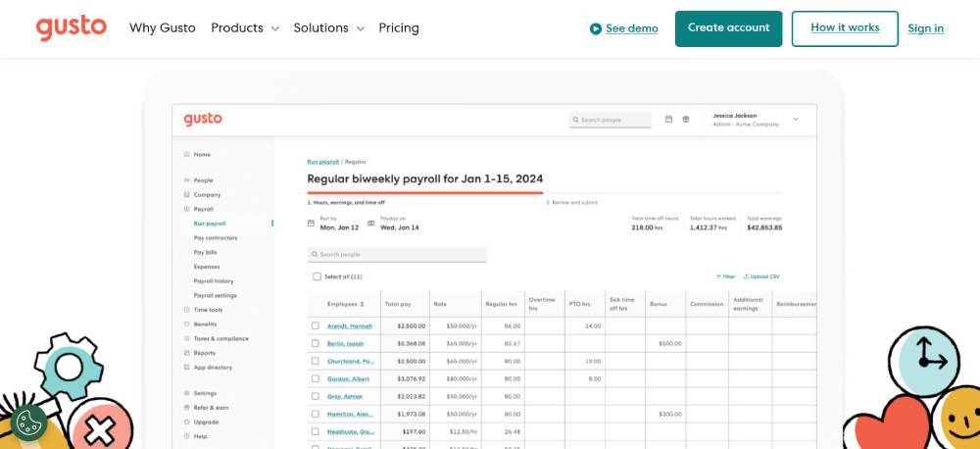Click the Gusto logo in the top navigation

tap(71, 27)
